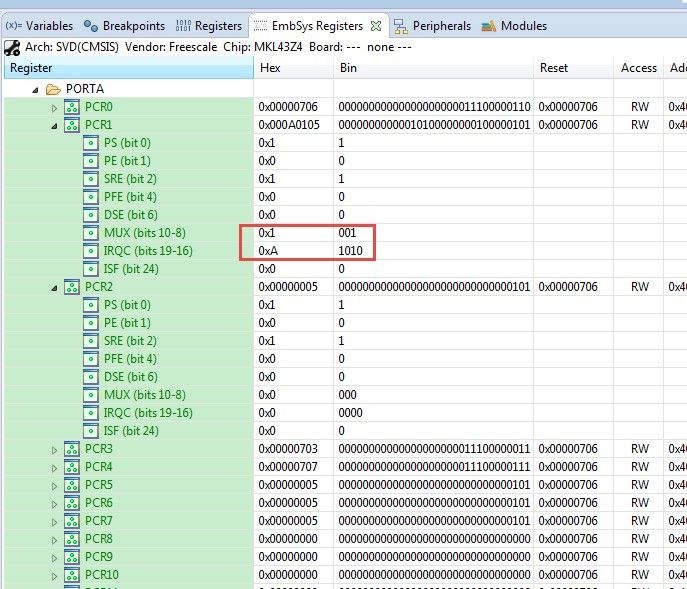Image resolution: width=687 pixels, height=589 pixels.
Task: Click PCR1 MUX (bits 10-8) field icon
Action: pyautogui.click(x=91, y=233)
